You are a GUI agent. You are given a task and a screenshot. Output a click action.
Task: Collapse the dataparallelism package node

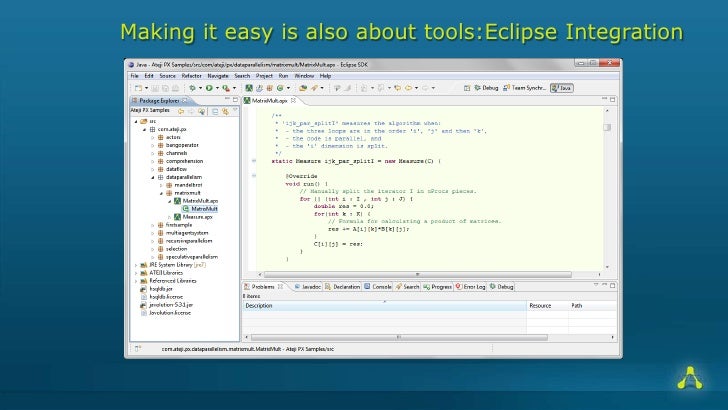pos(152,177)
